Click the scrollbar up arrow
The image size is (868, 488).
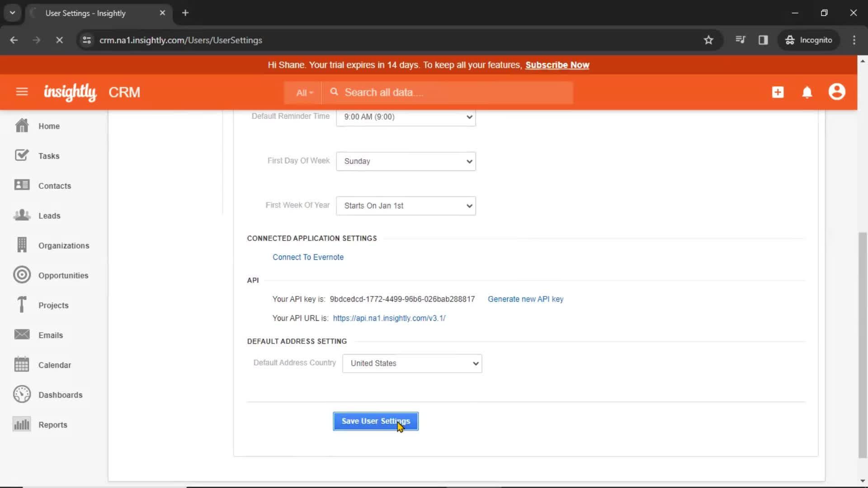863,61
